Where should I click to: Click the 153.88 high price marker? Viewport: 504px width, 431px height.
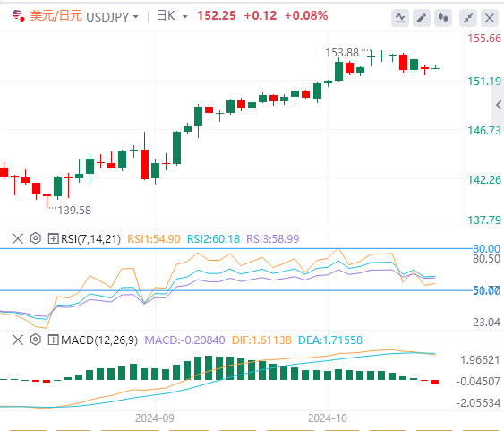click(x=342, y=53)
